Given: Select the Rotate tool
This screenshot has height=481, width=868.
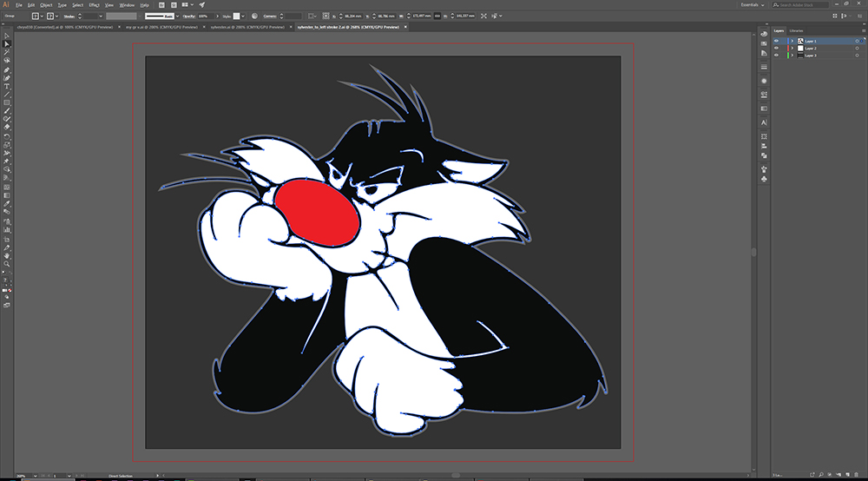Looking at the screenshot, I should click(x=7, y=136).
